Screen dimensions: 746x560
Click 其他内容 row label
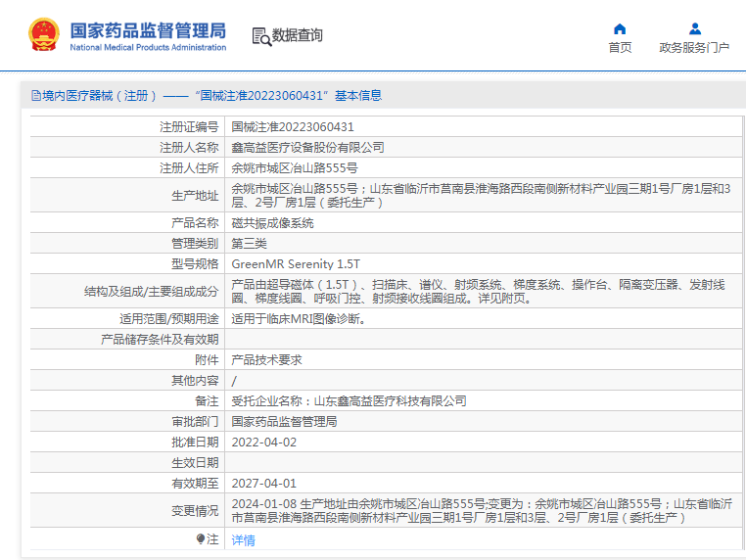pyautogui.click(x=195, y=381)
